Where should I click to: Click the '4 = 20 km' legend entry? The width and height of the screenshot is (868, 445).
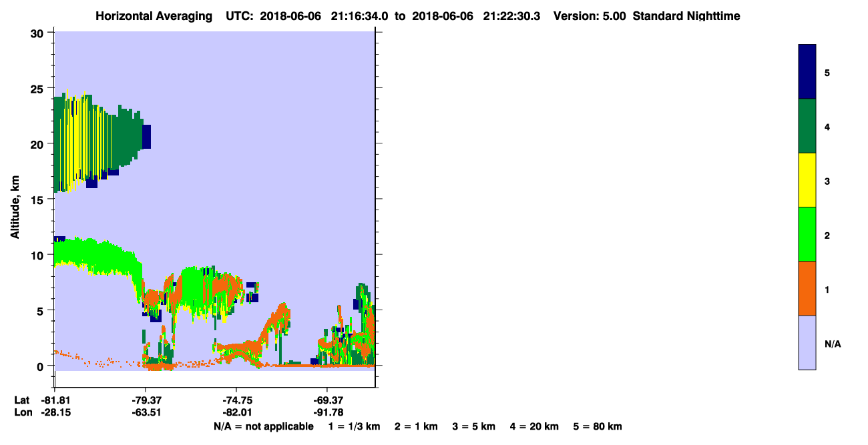point(533,426)
